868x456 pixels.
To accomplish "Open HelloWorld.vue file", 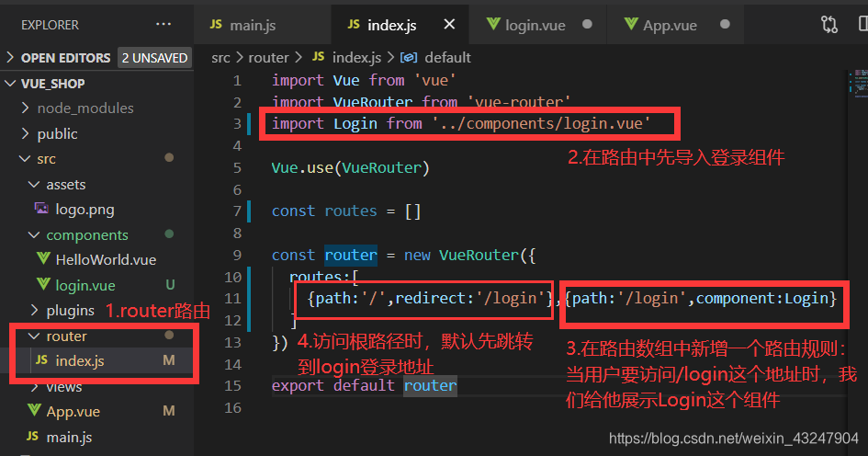I will [x=106, y=260].
